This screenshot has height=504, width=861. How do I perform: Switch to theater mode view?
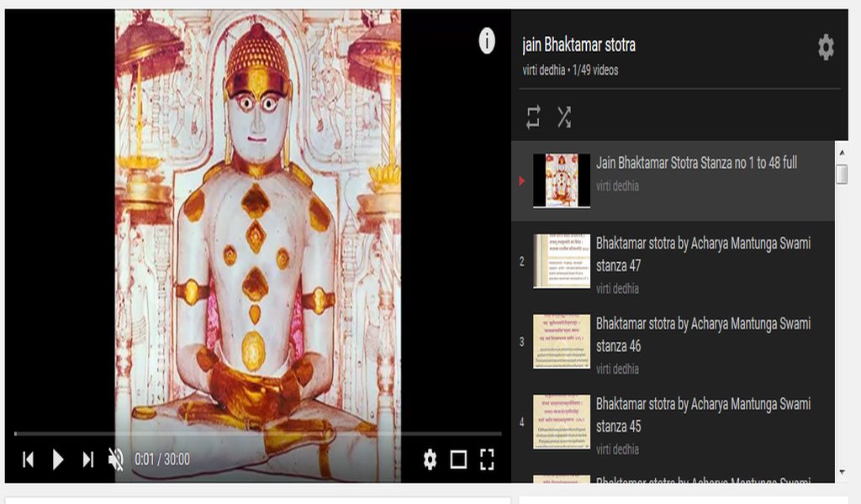(458, 459)
